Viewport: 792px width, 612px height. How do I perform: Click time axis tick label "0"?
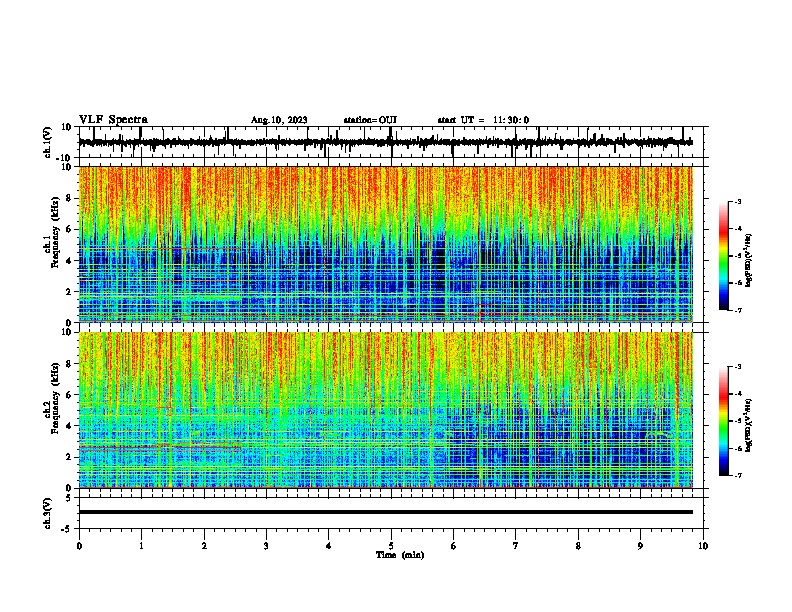click(x=79, y=546)
